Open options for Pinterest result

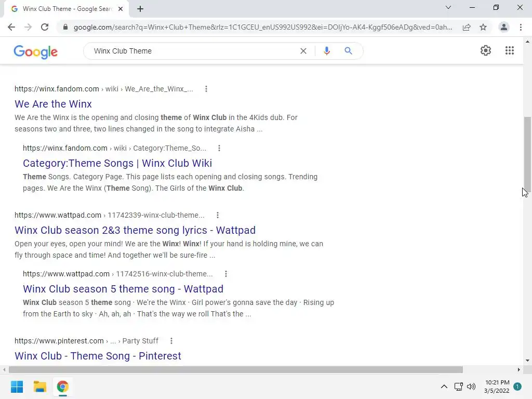[171, 341]
